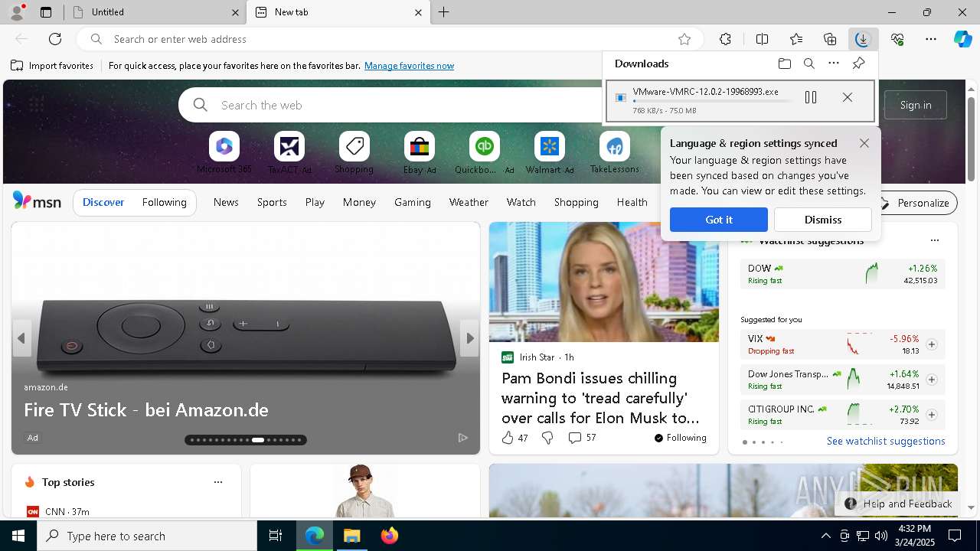980x551 pixels.
Task: Open the Sports category
Action: tap(272, 202)
